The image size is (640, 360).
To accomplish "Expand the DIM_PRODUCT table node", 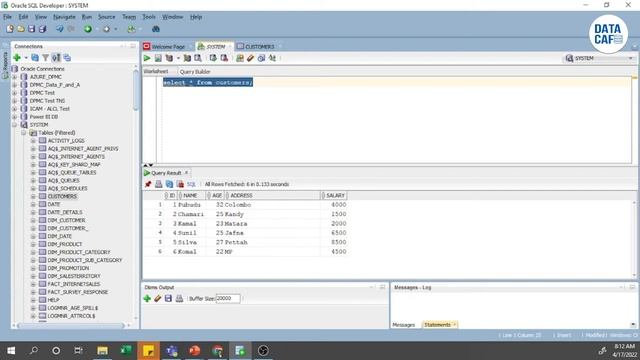I will 33,244.
